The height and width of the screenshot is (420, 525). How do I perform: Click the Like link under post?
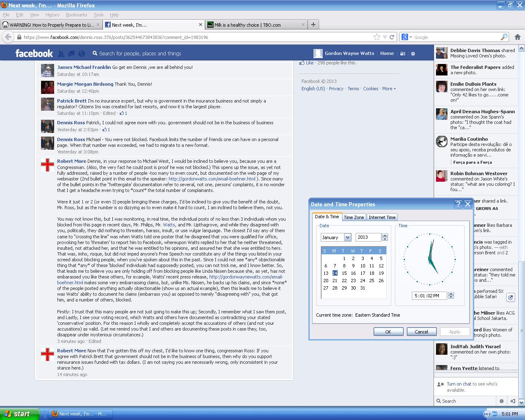pyautogui.click(x=310, y=63)
